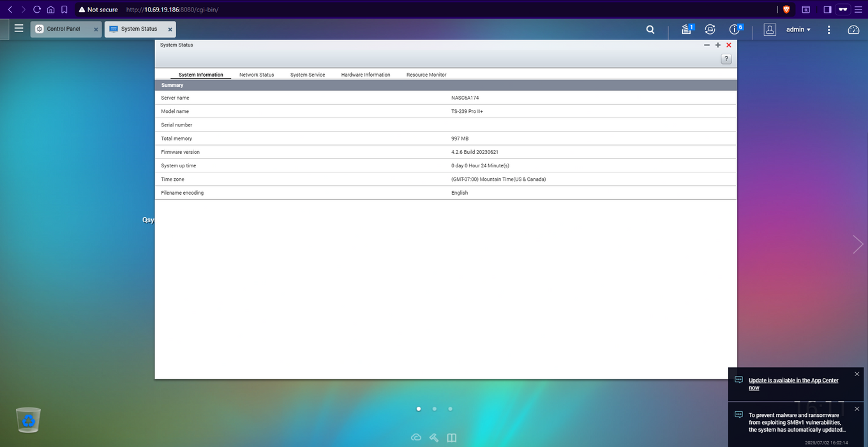The height and width of the screenshot is (447, 868).
Task: Switch to the System Service tab
Action: pyautogui.click(x=308, y=75)
